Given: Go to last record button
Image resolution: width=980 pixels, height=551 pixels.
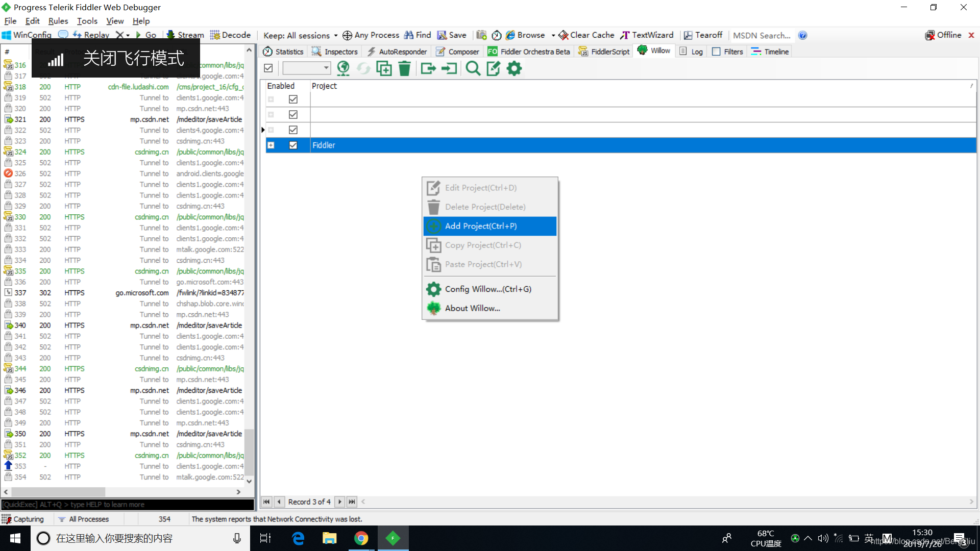Looking at the screenshot, I should [352, 502].
